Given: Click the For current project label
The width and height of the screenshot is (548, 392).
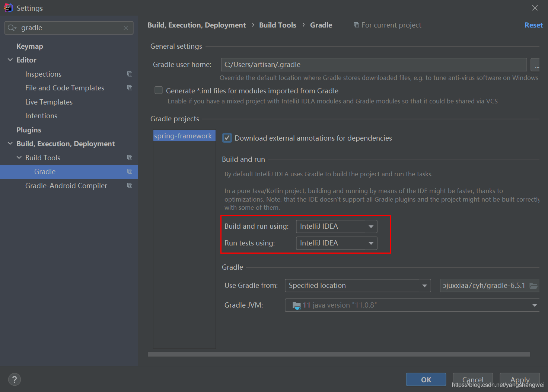Looking at the screenshot, I should point(391,25).
